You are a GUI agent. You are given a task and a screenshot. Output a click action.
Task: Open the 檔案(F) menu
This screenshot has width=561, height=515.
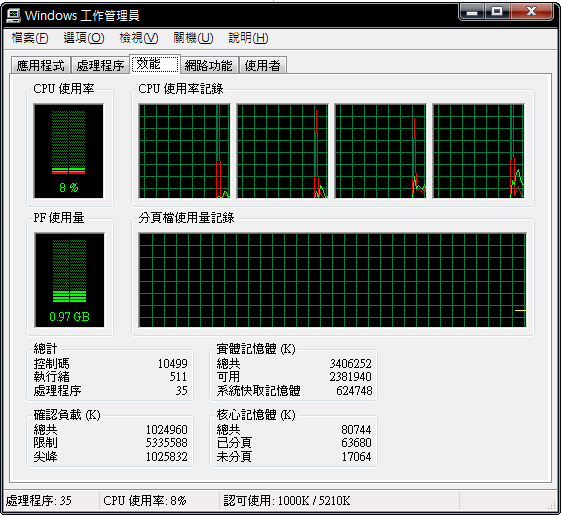(30, 38)
